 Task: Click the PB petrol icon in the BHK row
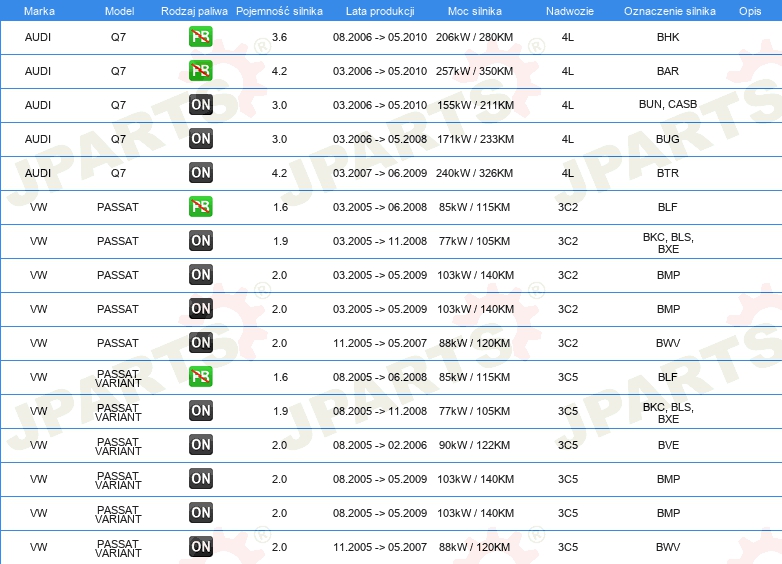[200, 37]
